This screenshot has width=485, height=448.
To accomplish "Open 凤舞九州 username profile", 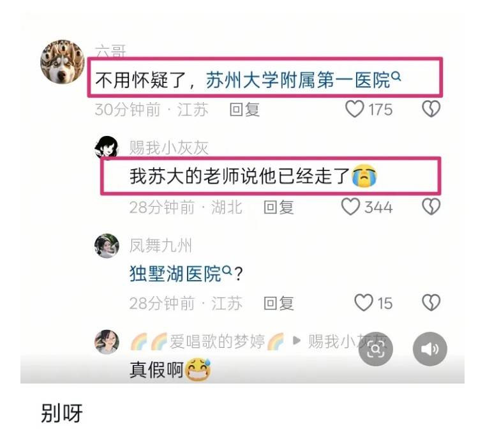I will click(161, 246).
